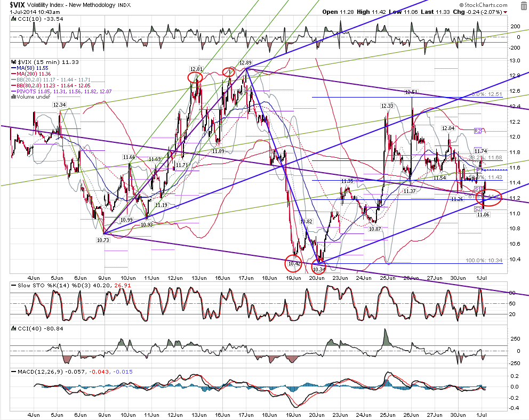This screenshot has width=529, height=420.
Task: Click the INDX exchange label
Action: click(124, 5)
